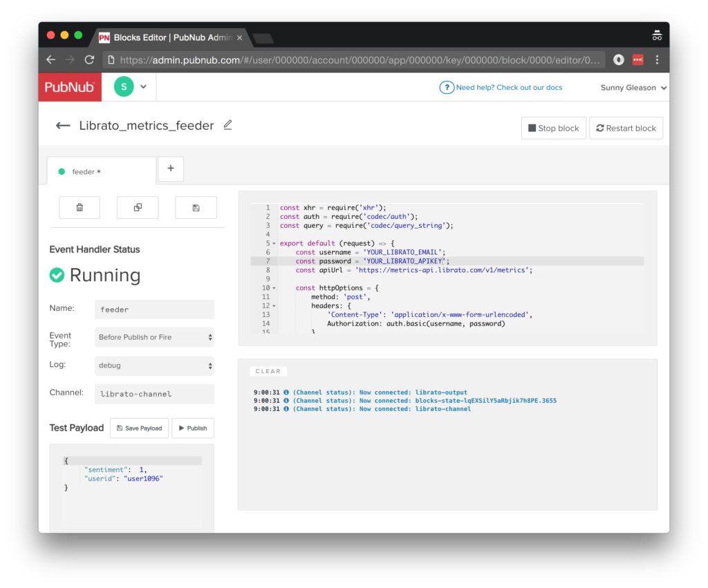This screenshot has height=588, width=708.
Task: Go back using the left arrow icon
Action: (x=63, y=126)
